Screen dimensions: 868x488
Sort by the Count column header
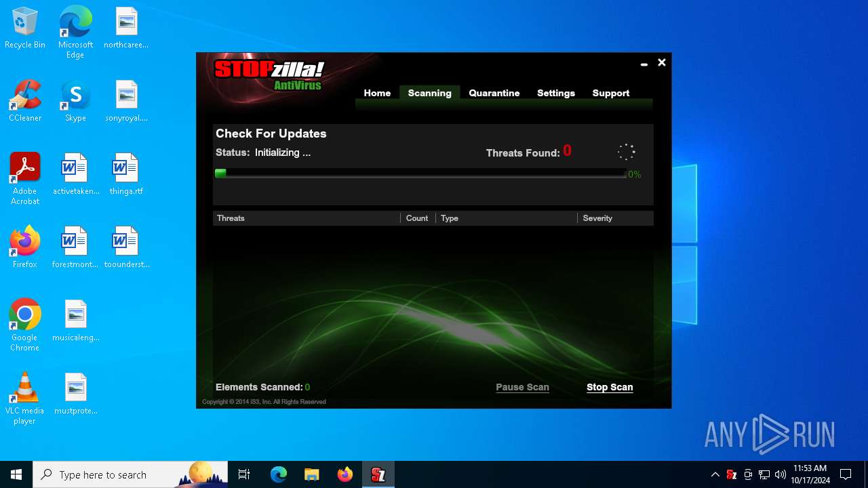tap(417, 218)
